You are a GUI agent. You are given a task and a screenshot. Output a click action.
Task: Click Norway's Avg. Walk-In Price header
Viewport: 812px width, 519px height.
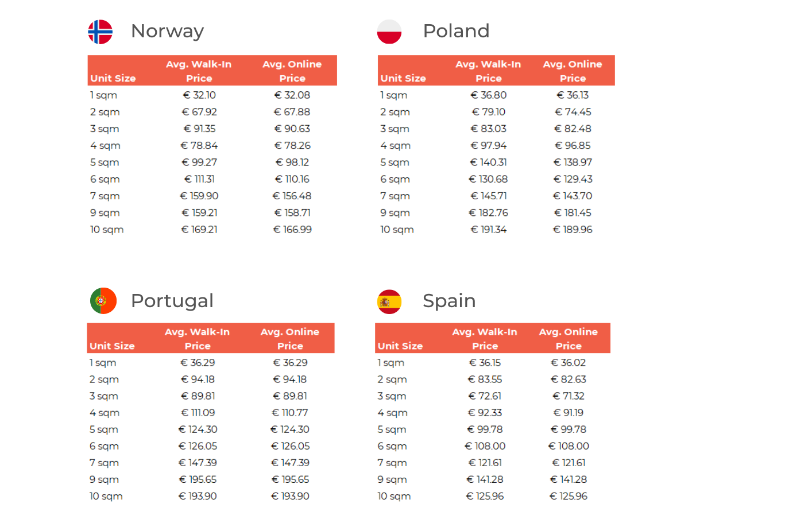pyautogui.click(x=199, y=71)
